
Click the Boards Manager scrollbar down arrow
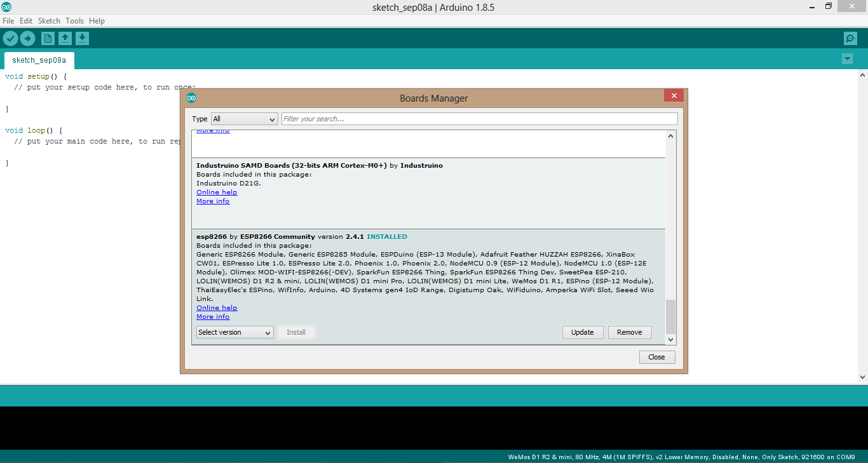[670, 339]
